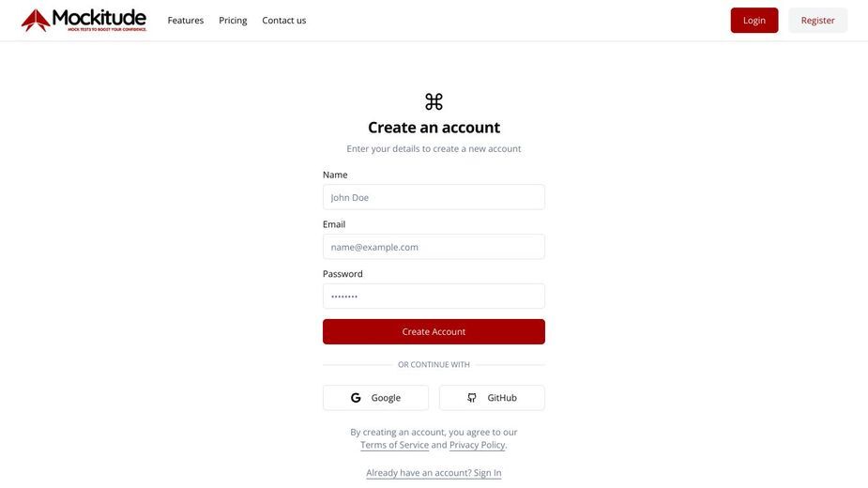The height and width of the screenshot is (488, 868).
Task: Click the Create an account heading
Action: point(434,128)
